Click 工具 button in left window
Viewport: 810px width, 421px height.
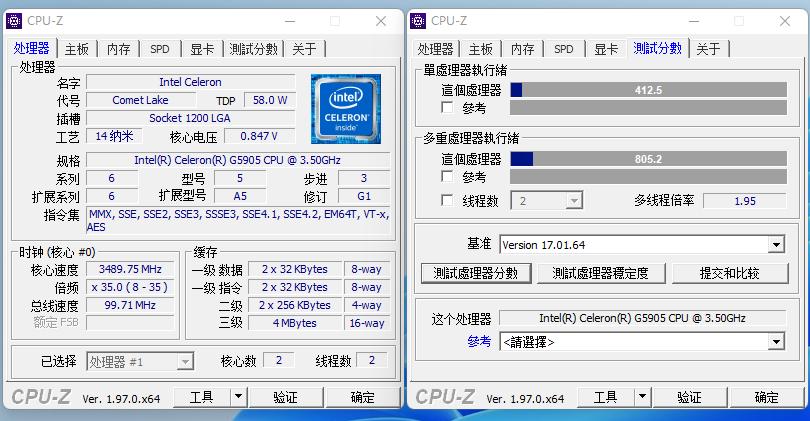(202, 397)
